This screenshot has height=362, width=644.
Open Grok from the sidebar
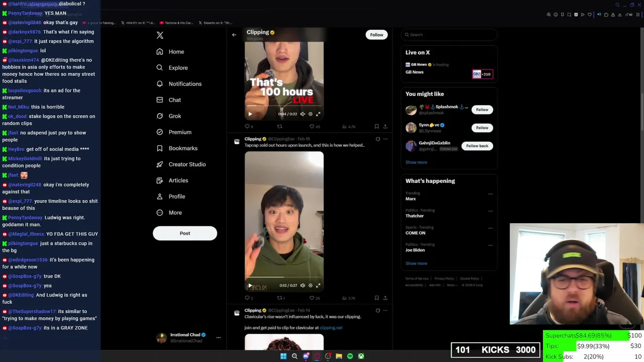pyautogui.click(x=169, y=116)
